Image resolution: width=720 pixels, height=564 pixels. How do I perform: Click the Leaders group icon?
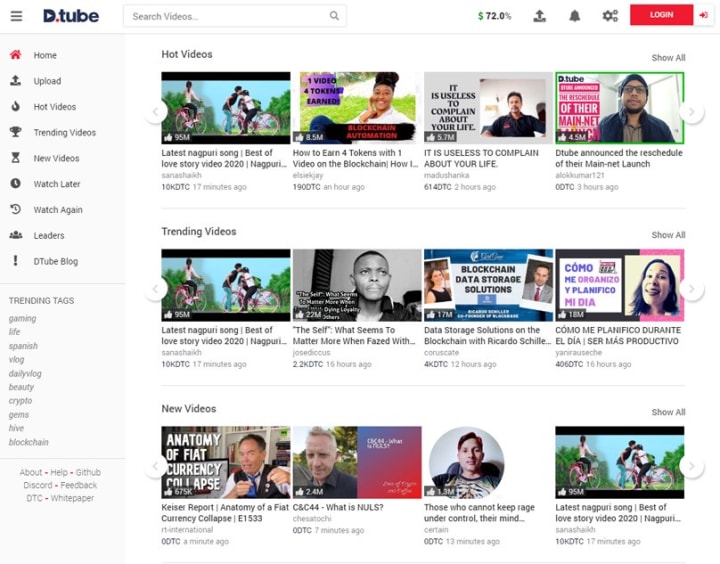[x=16, y=235]
